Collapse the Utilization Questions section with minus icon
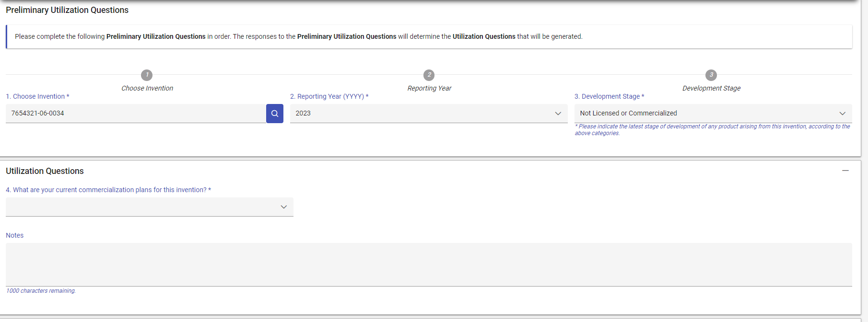This screenshot has width=868, height=322. [x=845, y=171]
